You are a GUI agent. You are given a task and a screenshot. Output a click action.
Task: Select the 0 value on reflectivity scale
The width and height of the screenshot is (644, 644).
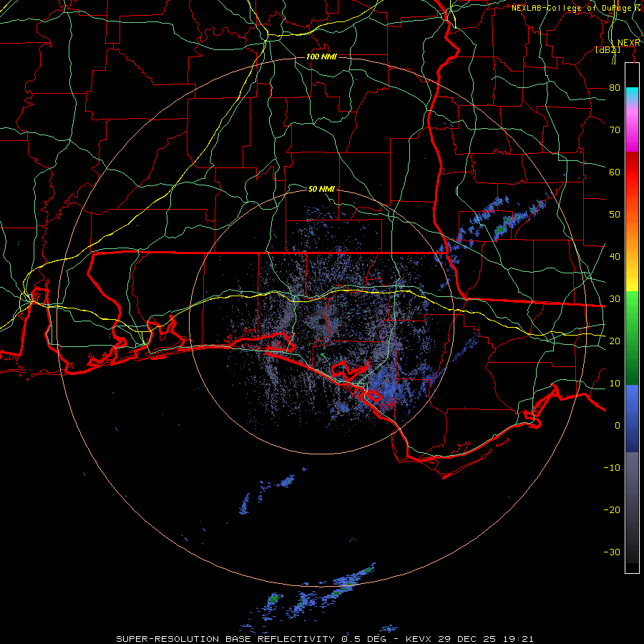618,426
